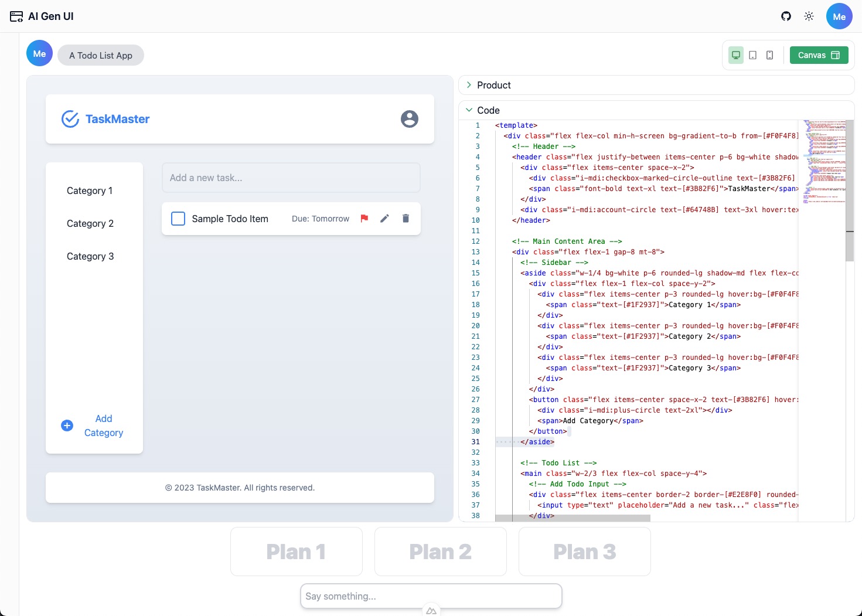Select Plan 3

[x=585, y=552]
